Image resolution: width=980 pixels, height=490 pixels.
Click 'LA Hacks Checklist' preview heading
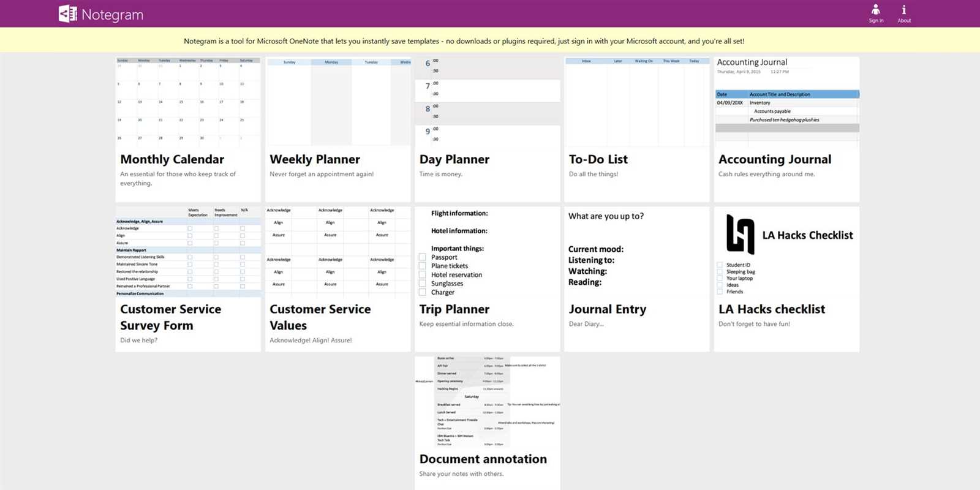(x=807, y=235)
